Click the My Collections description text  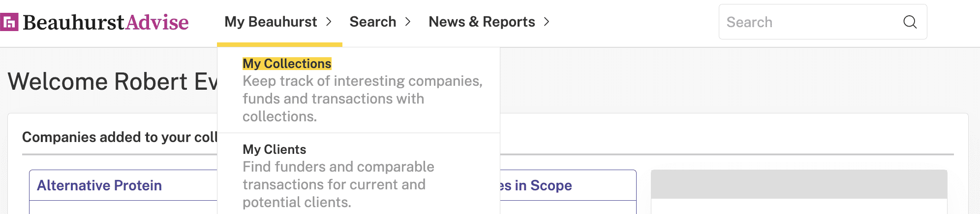[x=363, y=99]
